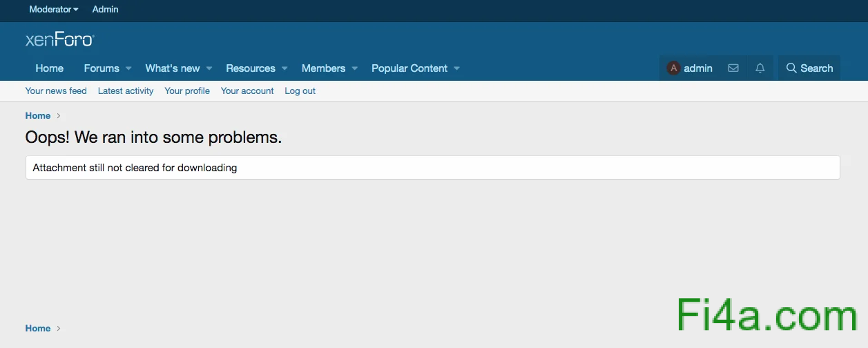
Task: Open the Admin link in top bar
Action: click(106, 10)
